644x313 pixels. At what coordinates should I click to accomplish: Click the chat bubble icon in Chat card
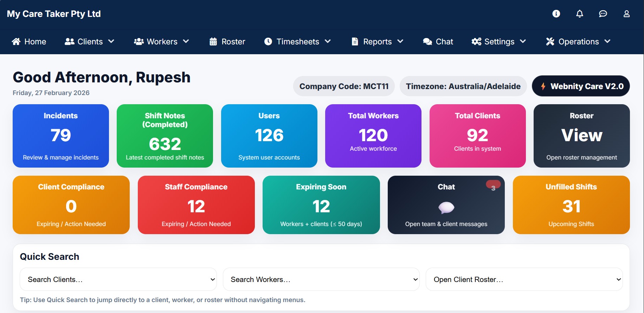click(446, 207)
